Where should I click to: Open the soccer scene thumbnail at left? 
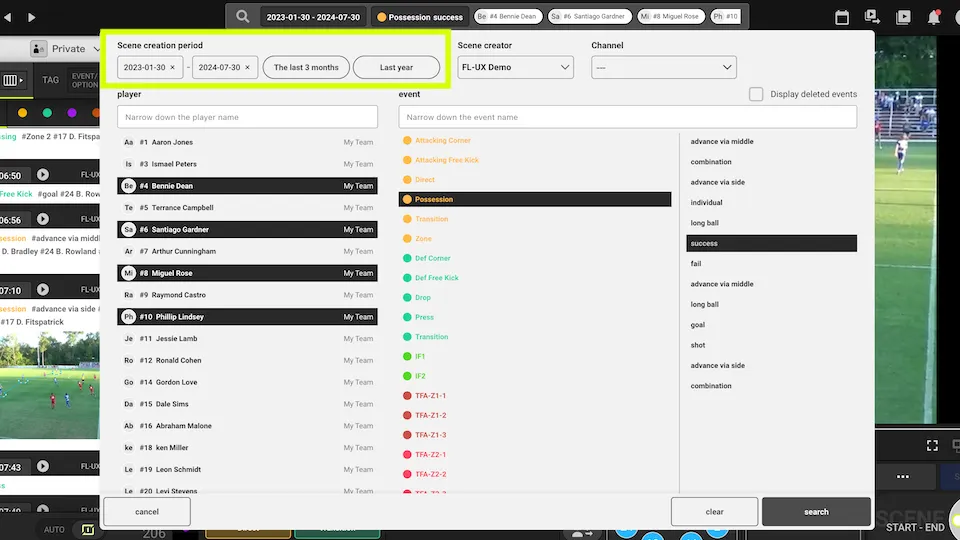[x=50, y=384]
